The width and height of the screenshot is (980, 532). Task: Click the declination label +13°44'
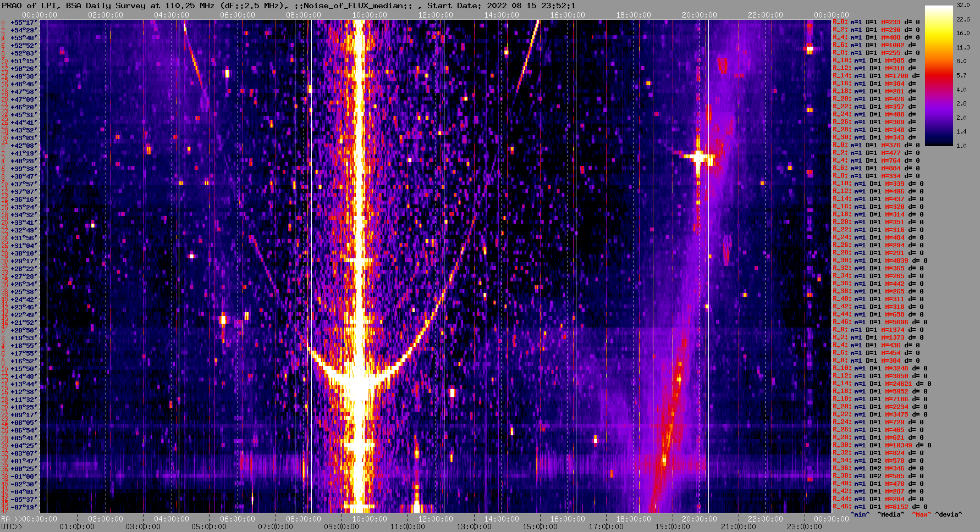point(23,384)
